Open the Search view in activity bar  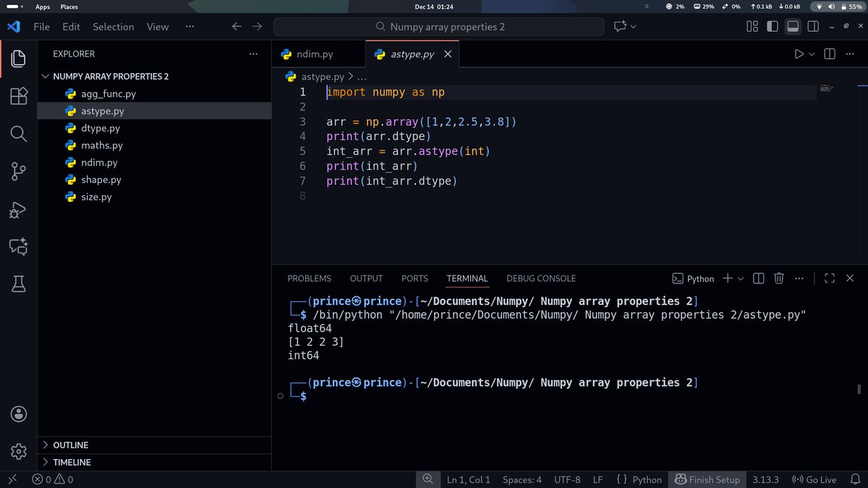tap(18, 134)
